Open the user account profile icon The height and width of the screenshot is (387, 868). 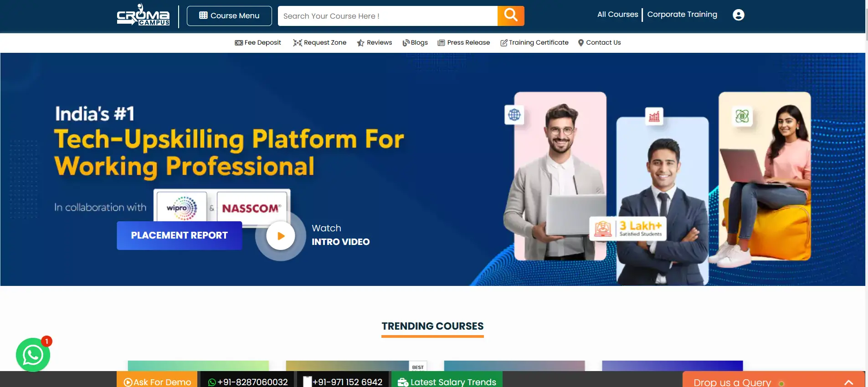[738, 15]
